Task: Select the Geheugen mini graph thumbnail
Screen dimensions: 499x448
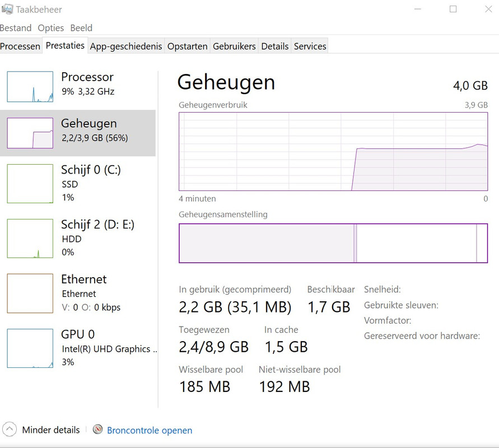Action: click(x=30, y=133)
